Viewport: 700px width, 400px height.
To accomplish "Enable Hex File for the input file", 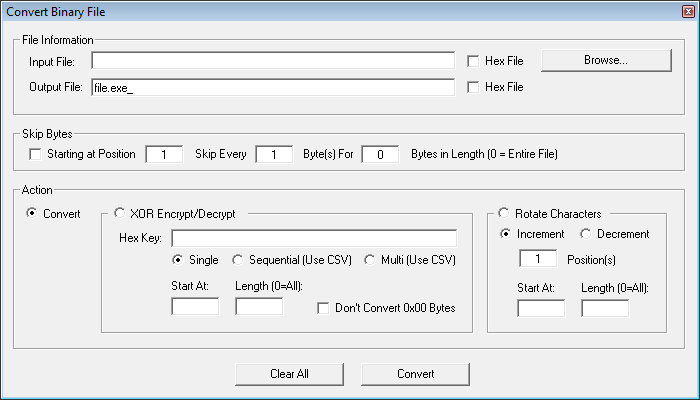I will pos(473,61).
